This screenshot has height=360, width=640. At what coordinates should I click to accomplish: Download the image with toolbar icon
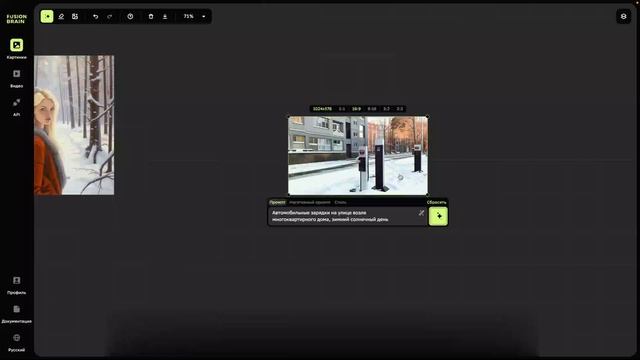[x=165, y=16]
